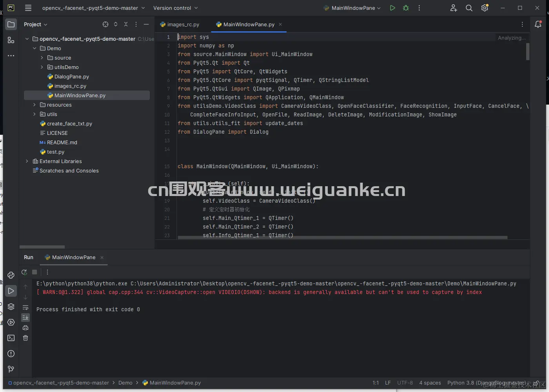Collapse the Demo folder

pos(35,48)
